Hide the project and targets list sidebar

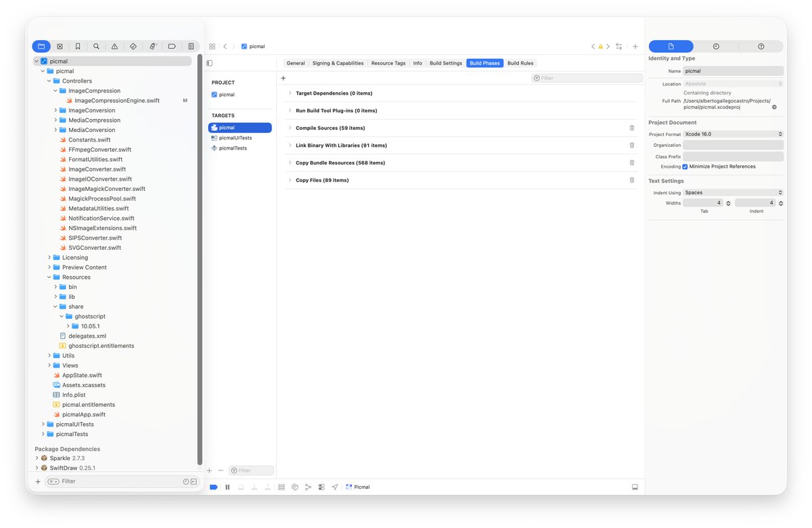coord(210,63)
